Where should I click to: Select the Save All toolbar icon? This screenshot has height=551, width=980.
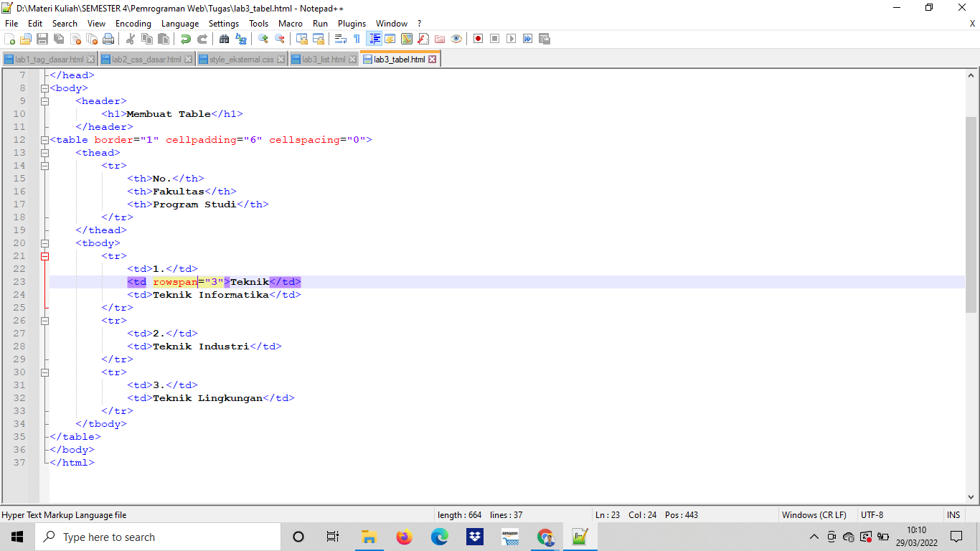pos(58,39)
